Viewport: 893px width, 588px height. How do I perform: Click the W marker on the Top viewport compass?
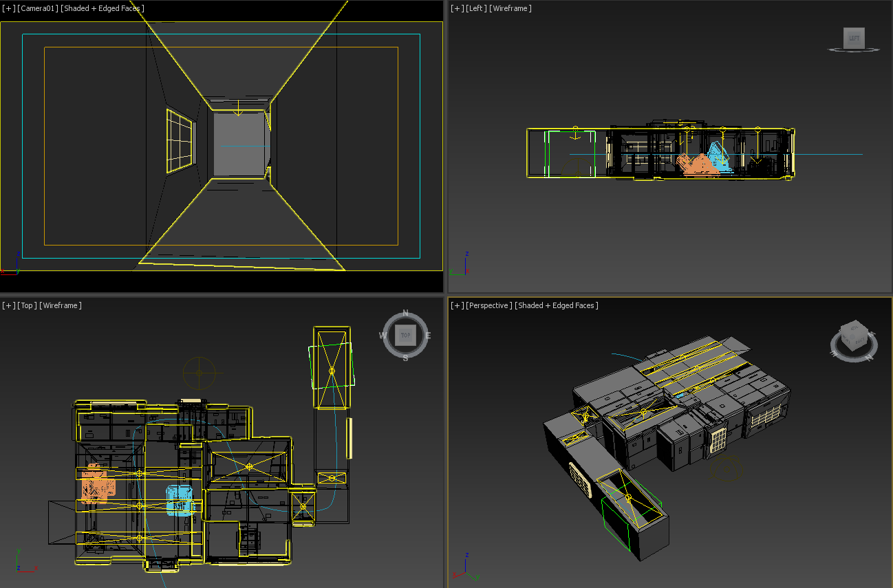pos(384,336)
